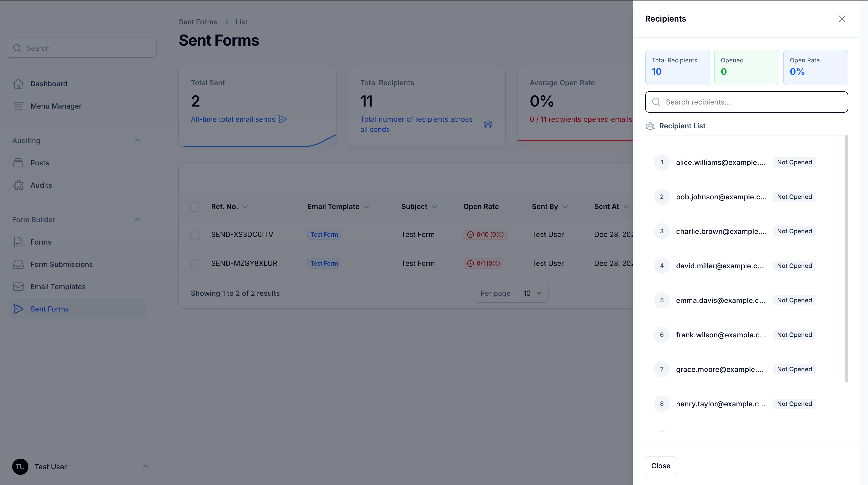868x485 pixels.
Task: Check the row checkbox for SEND-XS3DC6ITV
Action: click(195, 235)
